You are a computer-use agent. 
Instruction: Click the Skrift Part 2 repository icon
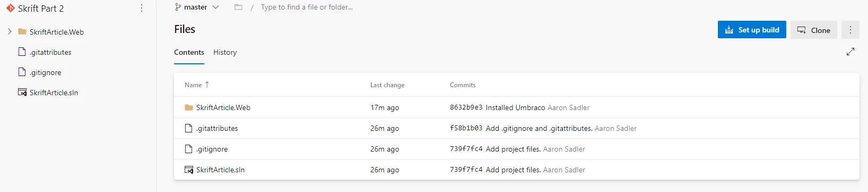tap(10, 8)
